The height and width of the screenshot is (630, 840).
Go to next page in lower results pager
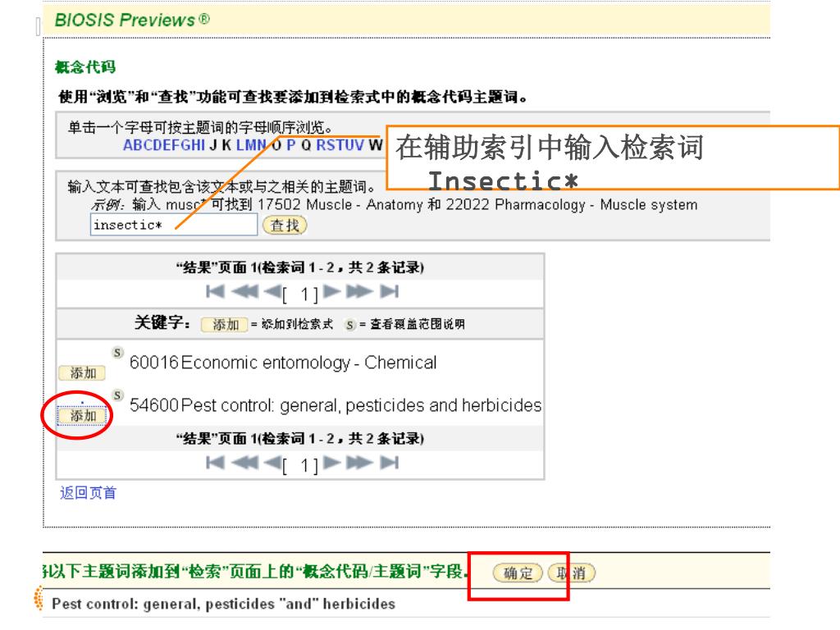(332, 463)
